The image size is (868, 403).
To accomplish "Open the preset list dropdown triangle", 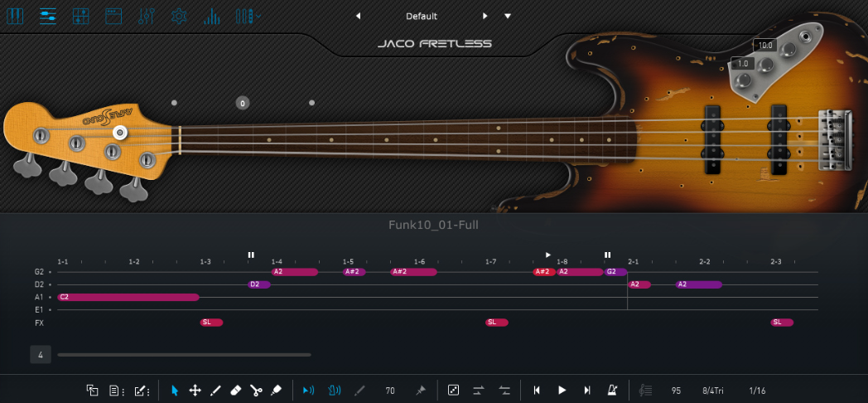I will (508, 16).
